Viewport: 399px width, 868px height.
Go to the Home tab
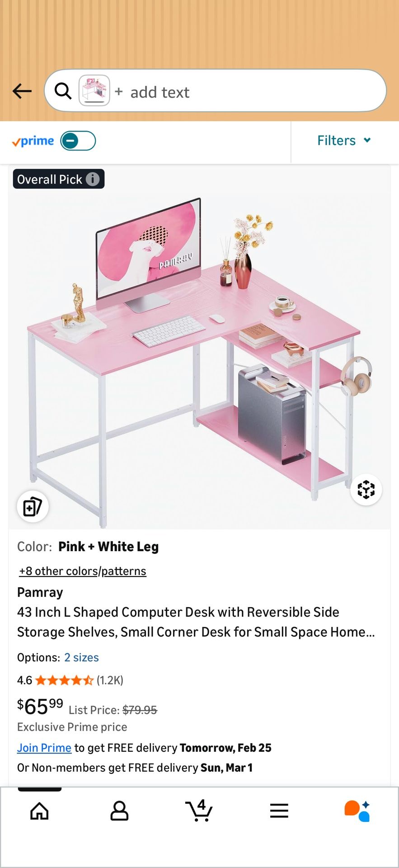(x=39, y=811)
